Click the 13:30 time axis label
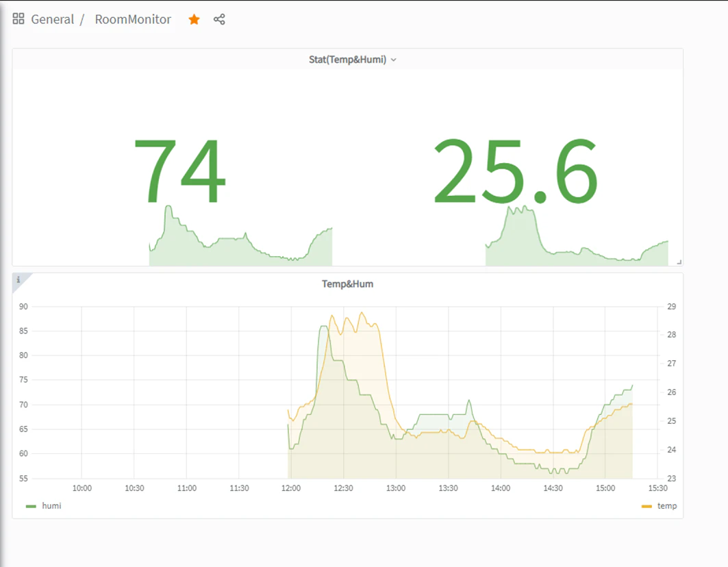This screenshot has height=567, width=728. 448,488
